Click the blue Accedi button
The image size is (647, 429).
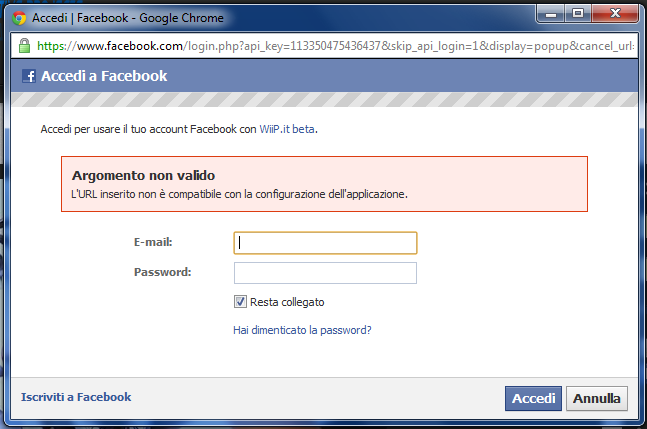click(x=533, y=398)
